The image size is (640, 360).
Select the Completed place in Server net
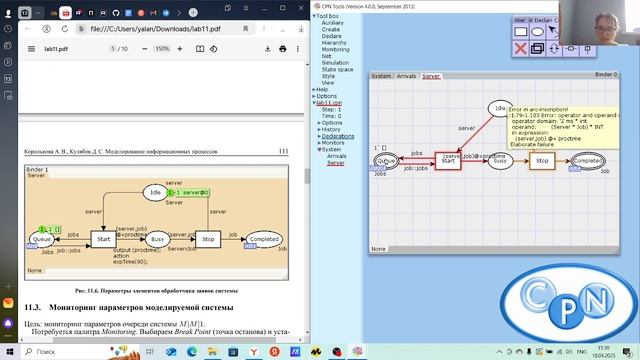point(588,161)
